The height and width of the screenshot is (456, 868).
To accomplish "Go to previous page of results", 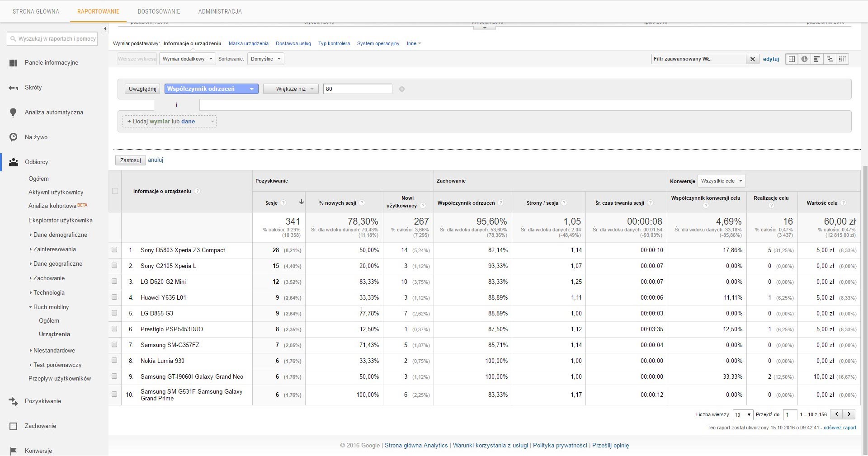I will pyautogui.click(x=837, y=414).
